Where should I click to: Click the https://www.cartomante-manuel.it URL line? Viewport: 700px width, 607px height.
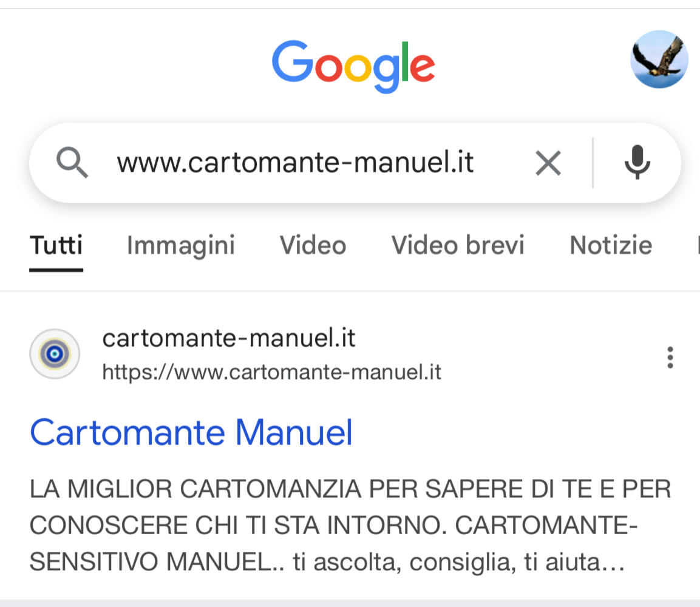click(x=271, y=371)
